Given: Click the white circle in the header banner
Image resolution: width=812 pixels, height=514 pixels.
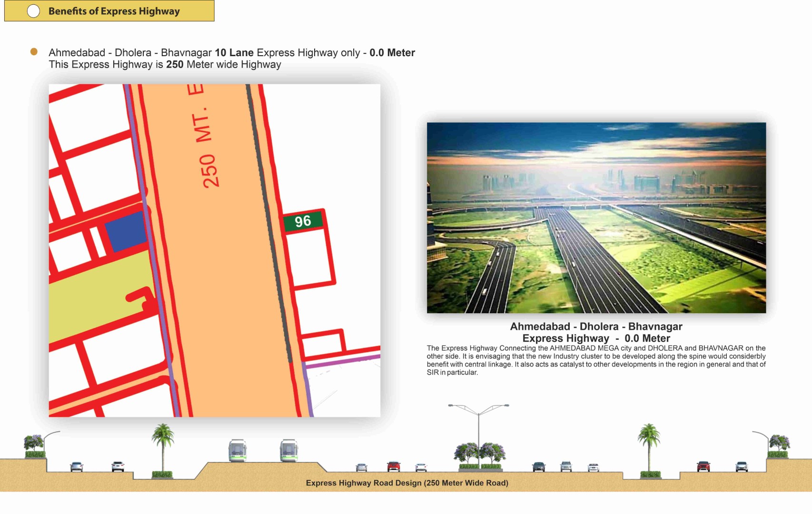Looking at the screenshot, I should click(x=33, y=11).
